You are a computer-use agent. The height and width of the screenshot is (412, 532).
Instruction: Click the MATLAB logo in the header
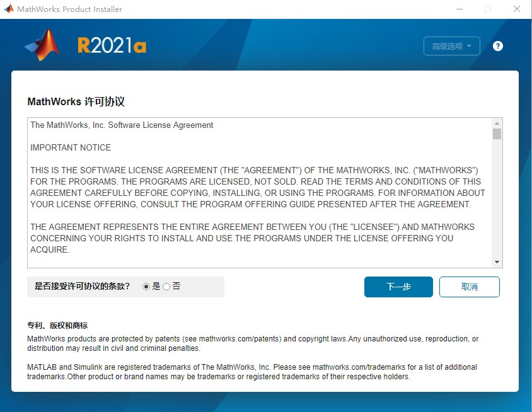(43, 45)
